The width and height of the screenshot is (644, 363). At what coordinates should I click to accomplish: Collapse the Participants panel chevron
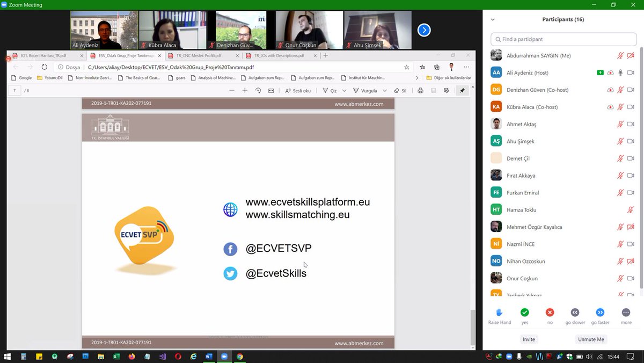pyautogui.click(x=493, y=20)
